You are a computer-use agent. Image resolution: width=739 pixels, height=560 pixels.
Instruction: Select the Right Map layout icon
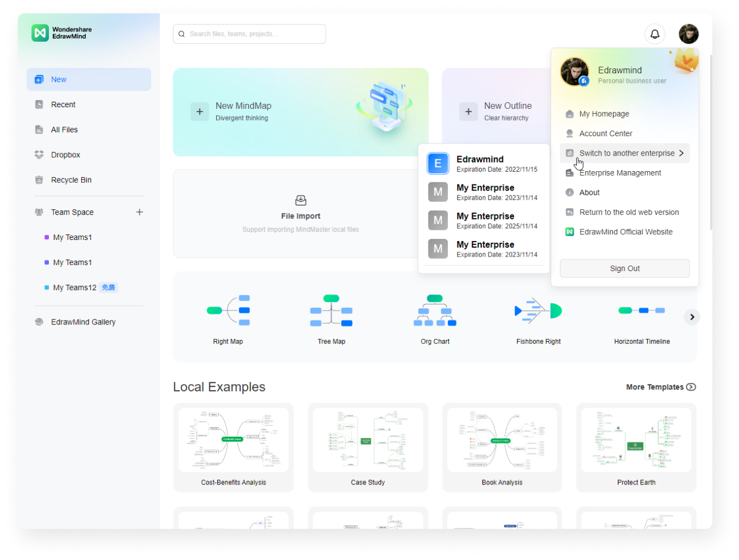(228, 311)
